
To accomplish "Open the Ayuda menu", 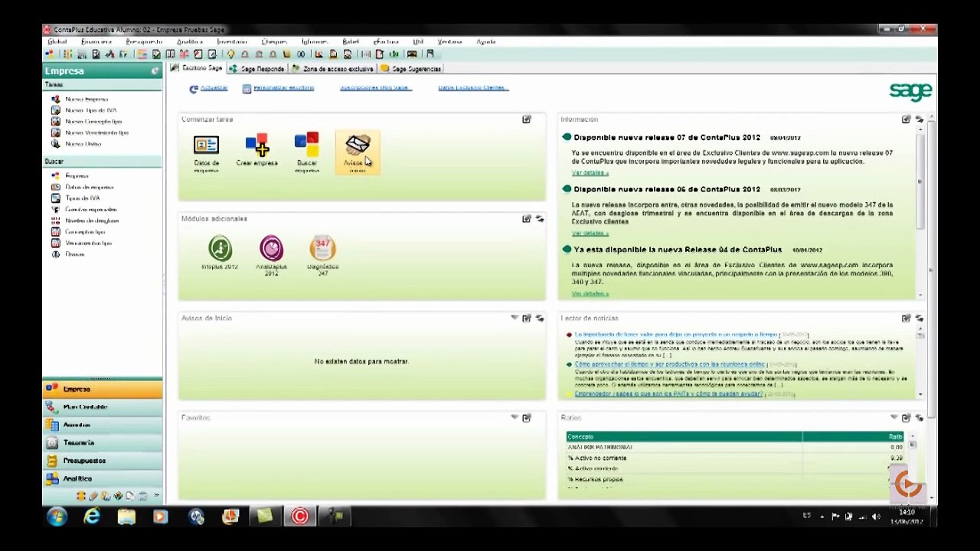I will pos(486,41).
